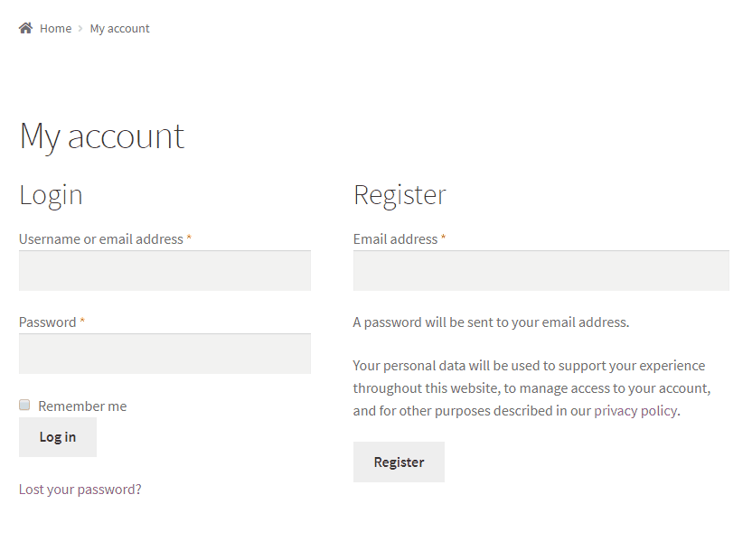Click the Email address label under Register
This screenshot has height=560, width=752.
coord(392,238)
